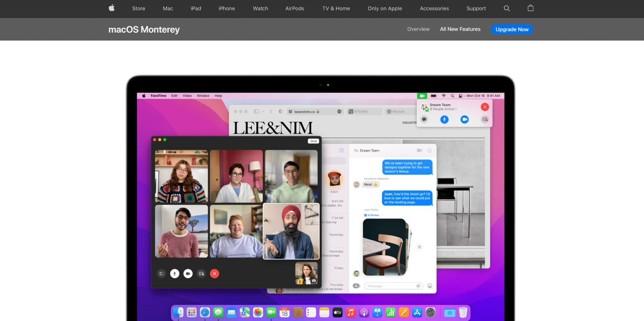Open Messages app icon in the dock
Image resolution: width=644 pixels, height=321 pixels.
point(218,313)
